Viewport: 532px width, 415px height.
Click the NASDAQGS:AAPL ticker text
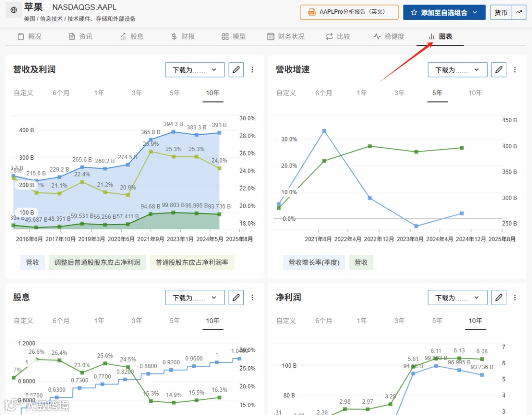85,7
